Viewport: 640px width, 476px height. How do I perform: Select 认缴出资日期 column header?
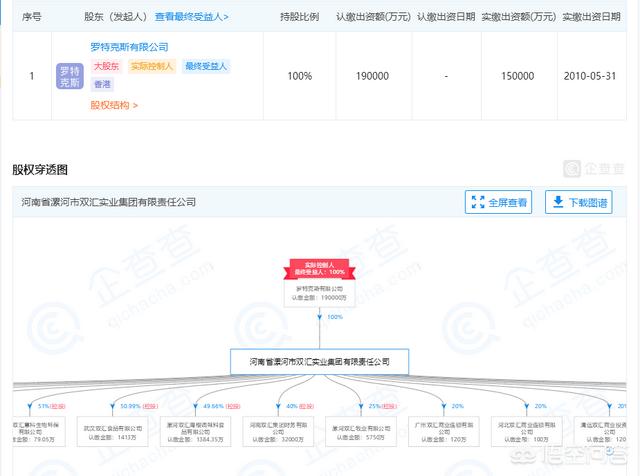pos(446,17)
